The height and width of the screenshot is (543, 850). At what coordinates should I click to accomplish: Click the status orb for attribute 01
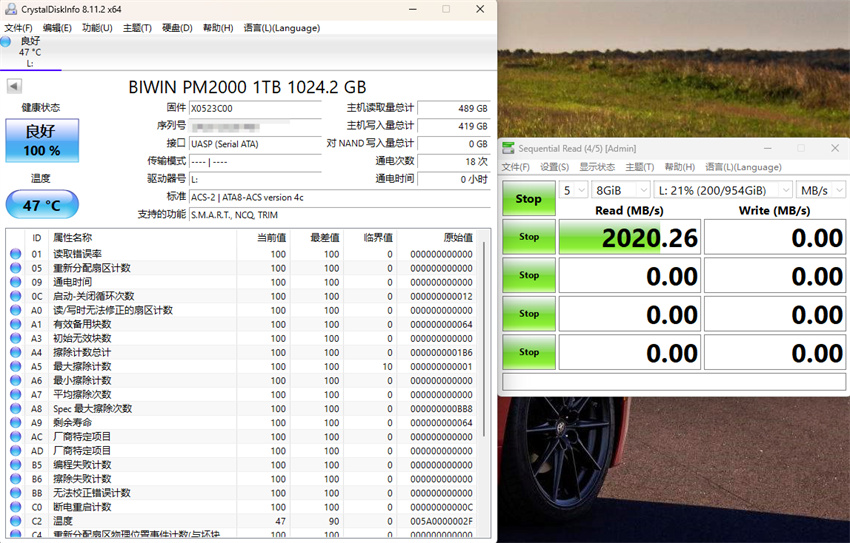point(16,254)
